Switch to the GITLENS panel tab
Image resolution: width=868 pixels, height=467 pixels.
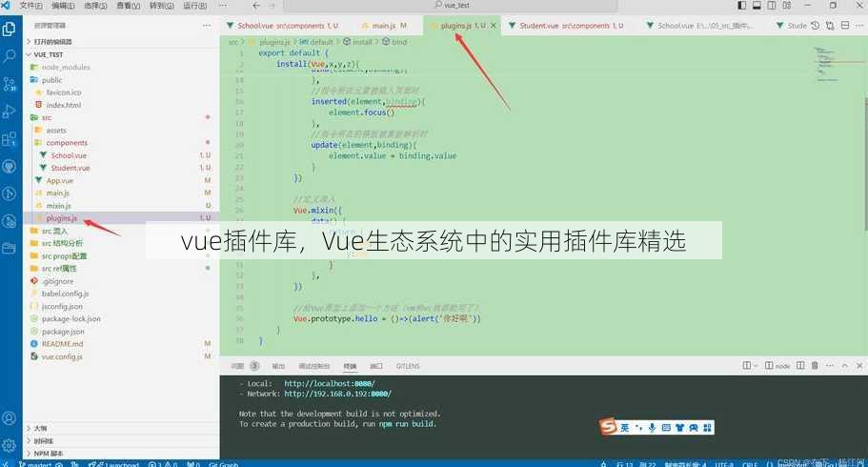click(408, 366)
